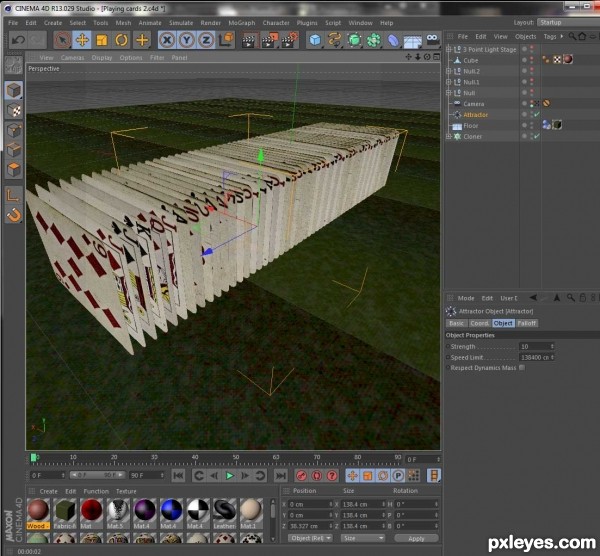
Task: Select the Wood material swatch
Action: tap(38, 514)
